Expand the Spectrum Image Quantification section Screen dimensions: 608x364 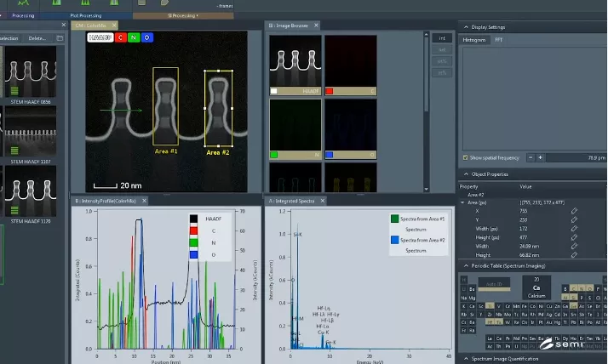[466, 359]
